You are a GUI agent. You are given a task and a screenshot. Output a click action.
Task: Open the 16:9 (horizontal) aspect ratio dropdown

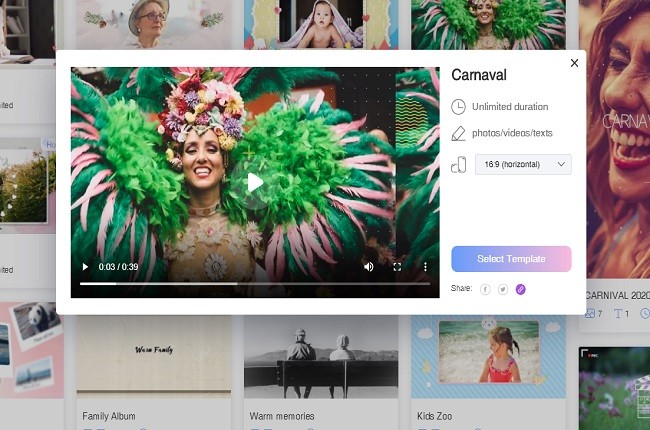[x=523, y=164]
